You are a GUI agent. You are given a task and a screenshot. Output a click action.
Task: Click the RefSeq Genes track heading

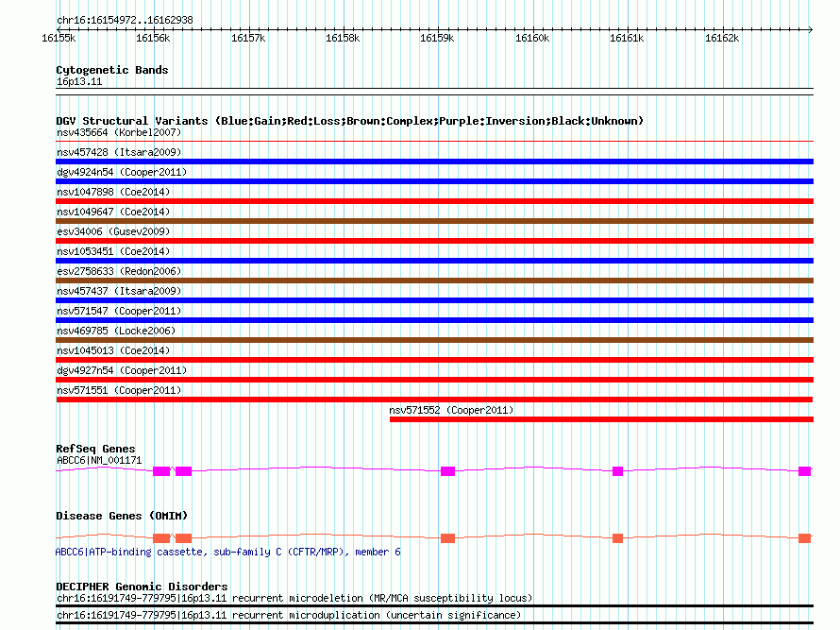point(95,449)
